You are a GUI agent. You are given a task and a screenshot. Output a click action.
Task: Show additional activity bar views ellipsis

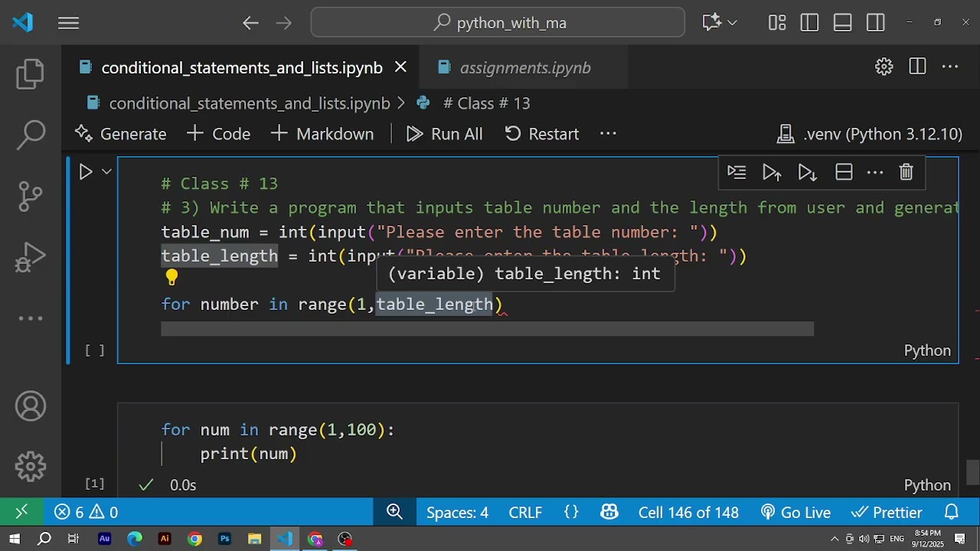[31, 318]
